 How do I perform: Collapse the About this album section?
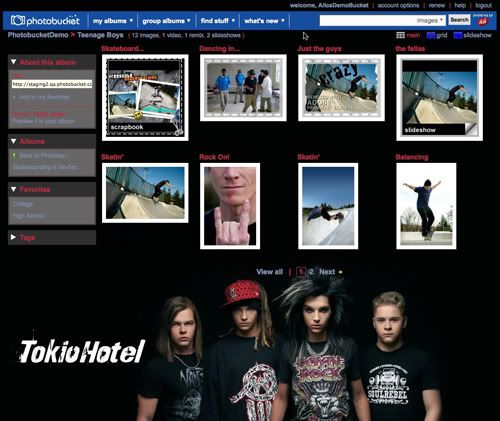pos(13,62)
